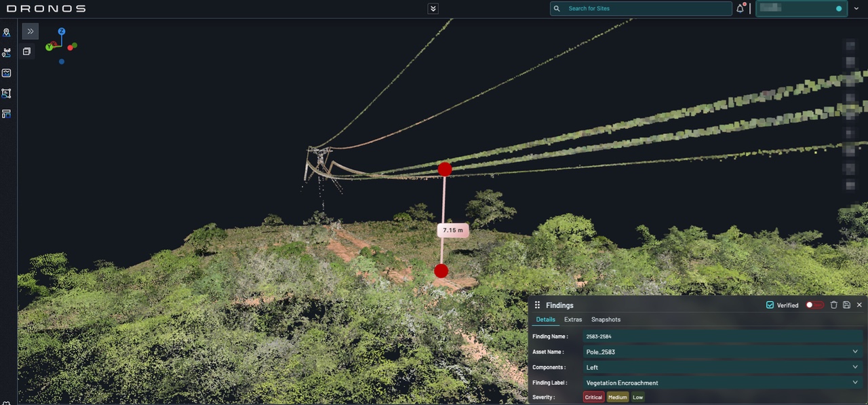
Task: Select the area annotation tool icon
Action: pyautogui.click(x=7, y=94)
